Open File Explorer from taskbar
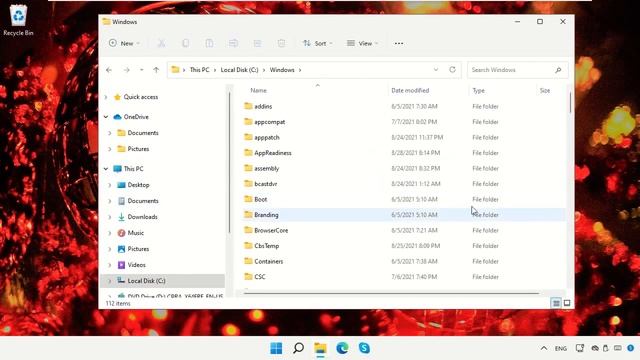The width and height of the screenshot is (640, 360). point(320,348)
